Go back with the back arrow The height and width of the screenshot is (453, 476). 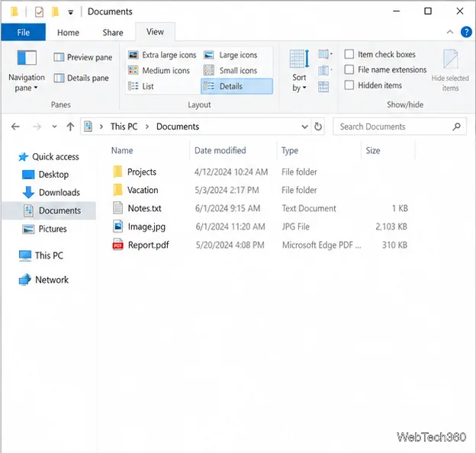15,127
